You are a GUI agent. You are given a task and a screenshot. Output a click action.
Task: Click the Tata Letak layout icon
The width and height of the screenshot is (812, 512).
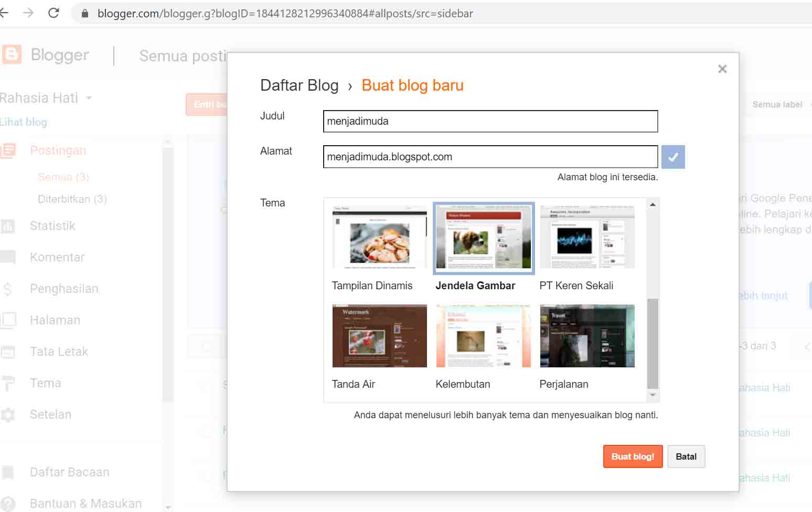(8, 352)
